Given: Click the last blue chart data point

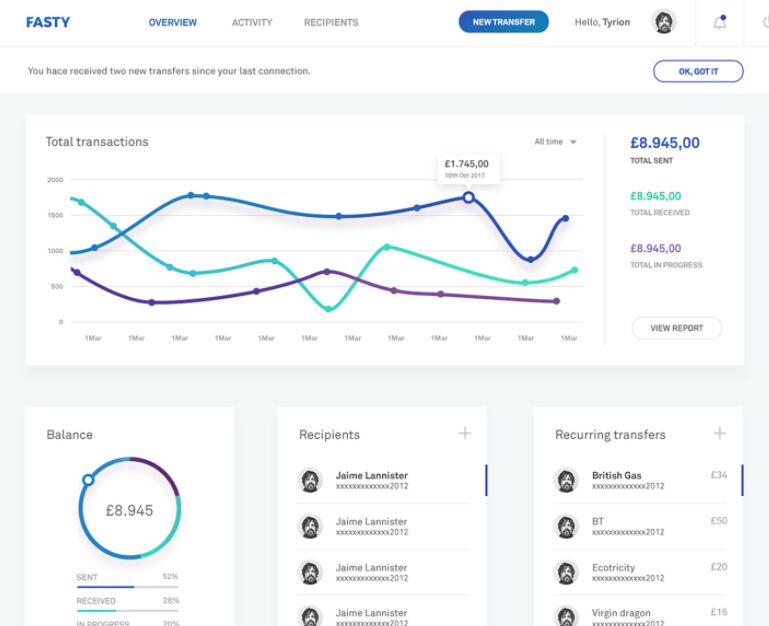Looking at the screenshot, I should pos(565,218).
